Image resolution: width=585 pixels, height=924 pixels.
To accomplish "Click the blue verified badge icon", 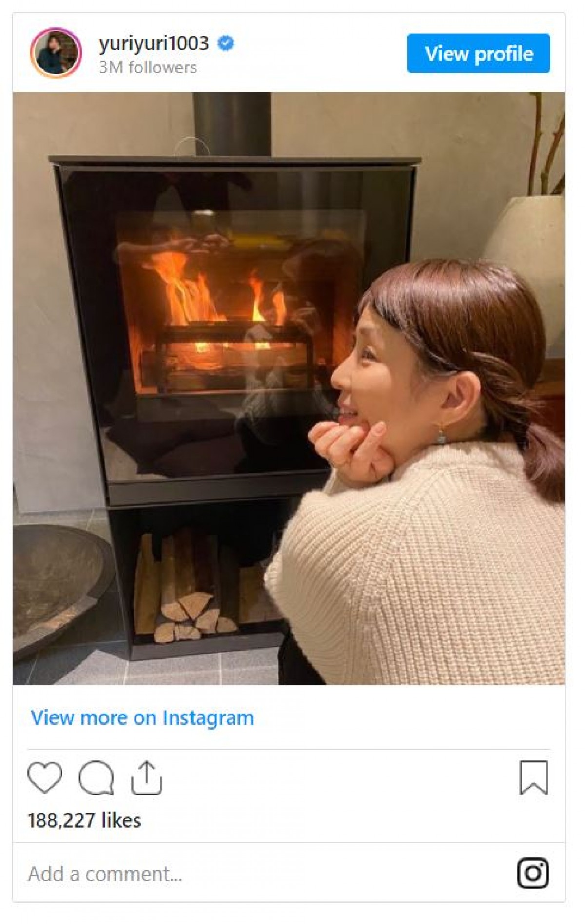I will (x=225, y=43).
